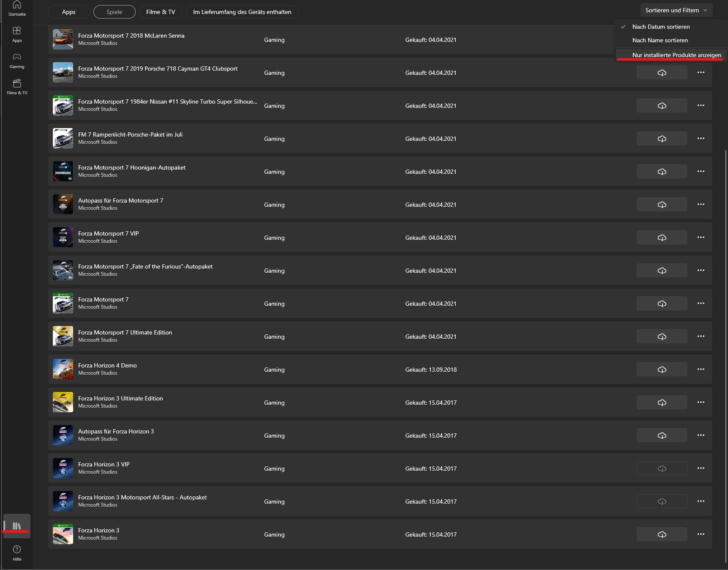This screenshot has width=728, height=570.
Task: Download Forza Horizon 4 Demo
Action: pyautogui.click(x=662, y=370)
